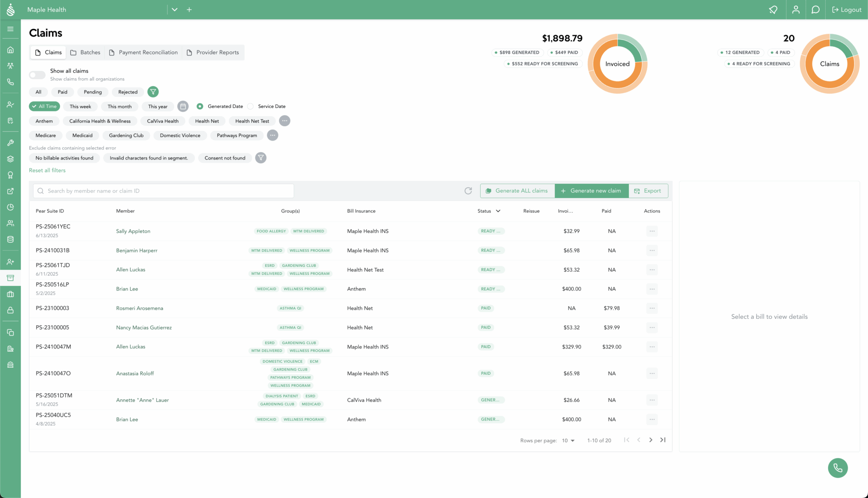The image size is (868, 498).
Task: Switch to the Batches tab
Action: pyautogui.click(x=85, y=53)
